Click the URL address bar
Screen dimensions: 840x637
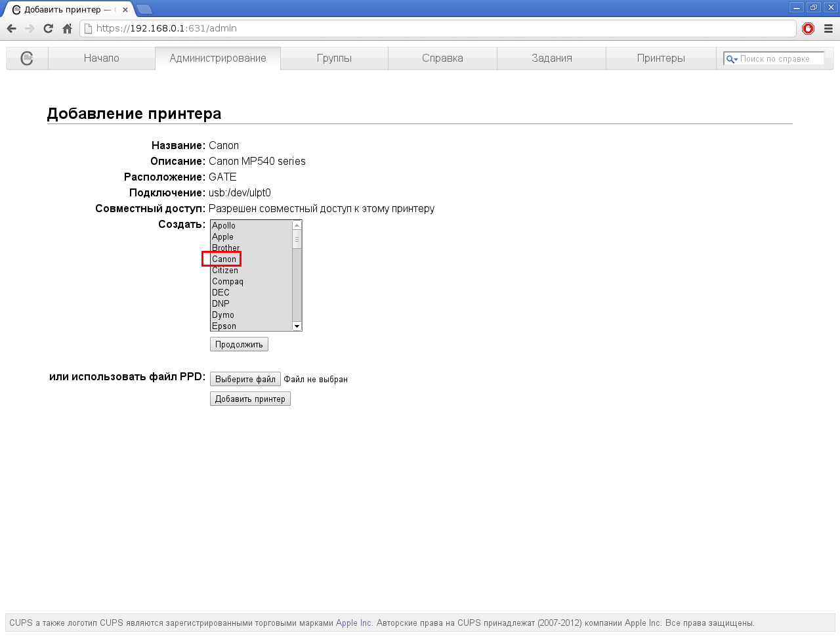438,28
